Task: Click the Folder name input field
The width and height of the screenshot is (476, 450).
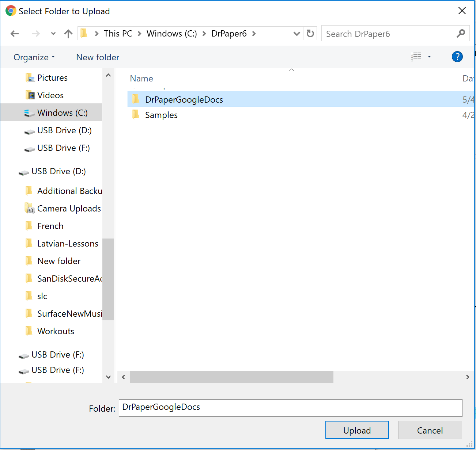Action: tap(290, 408)
